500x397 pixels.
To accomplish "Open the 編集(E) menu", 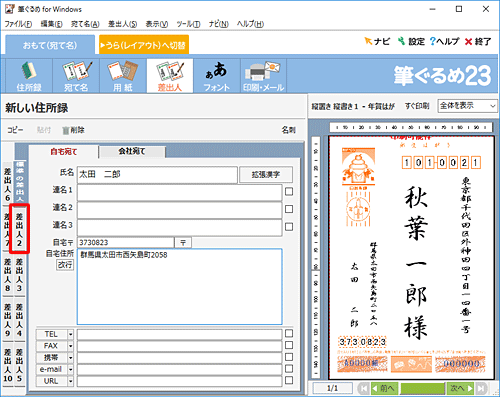I will (x=51, y=24).
